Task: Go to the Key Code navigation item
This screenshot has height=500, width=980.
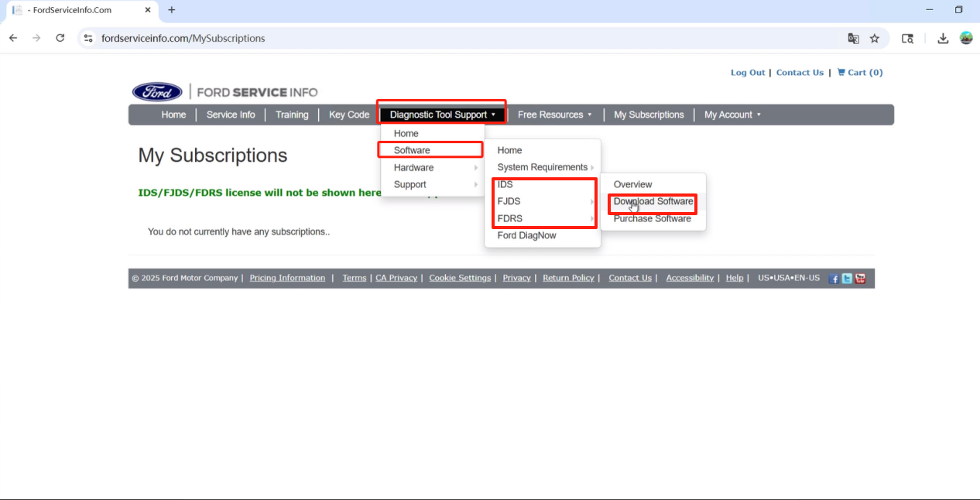Action: tap(349, 115)
